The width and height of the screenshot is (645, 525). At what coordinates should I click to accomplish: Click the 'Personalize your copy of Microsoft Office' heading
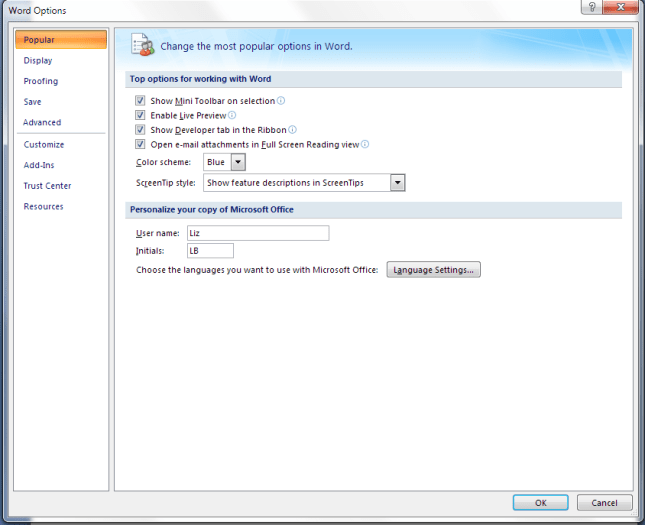pos(212,209)
